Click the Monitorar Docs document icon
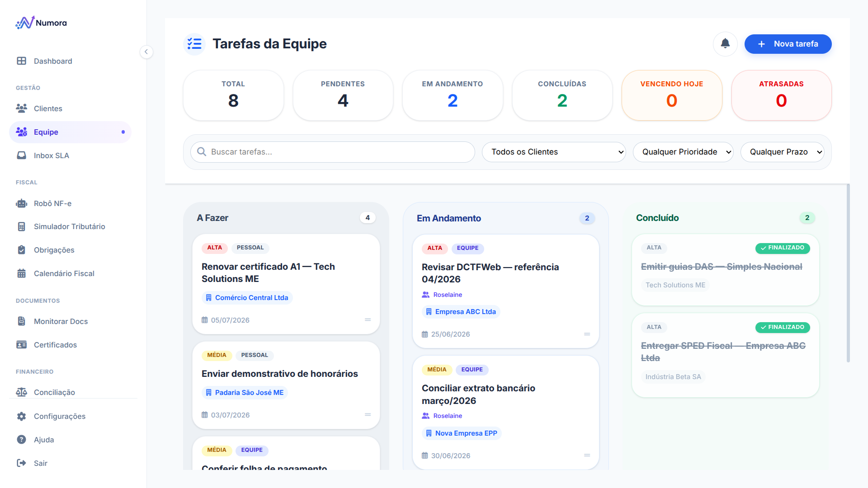The image size is (868, 488). pos(21,321)
